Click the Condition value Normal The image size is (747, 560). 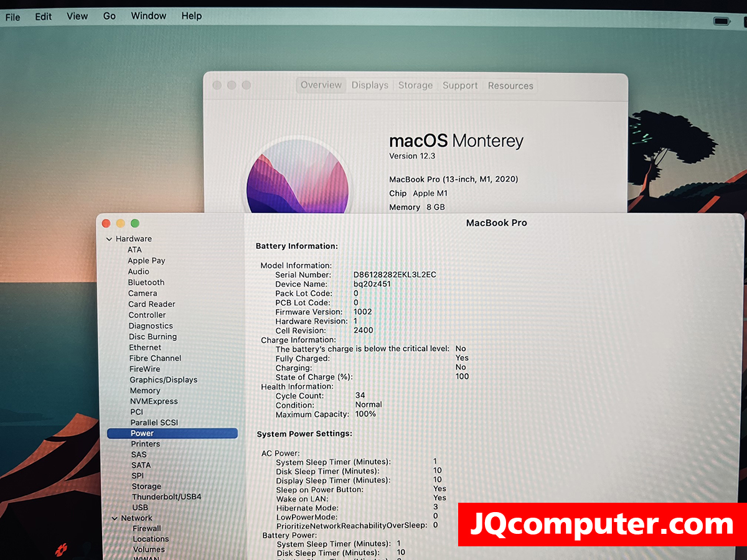[x=369, y=404]
